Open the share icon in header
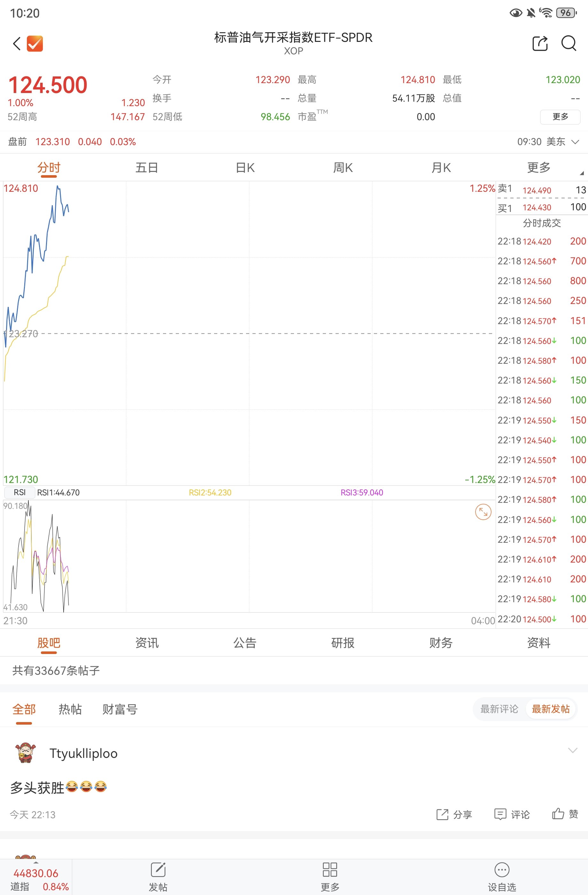The height and width of the screenshot is (895, 588). [540, 43]
